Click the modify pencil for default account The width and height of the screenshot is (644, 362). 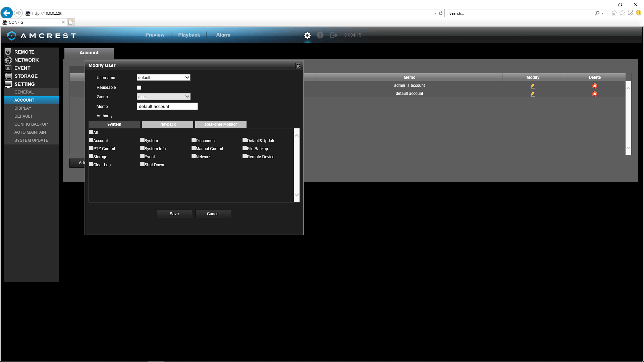[533, 94]
